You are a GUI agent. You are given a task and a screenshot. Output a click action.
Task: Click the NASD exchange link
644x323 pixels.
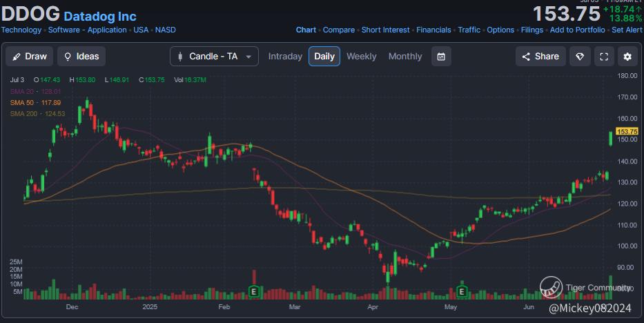tap(165, 30)
